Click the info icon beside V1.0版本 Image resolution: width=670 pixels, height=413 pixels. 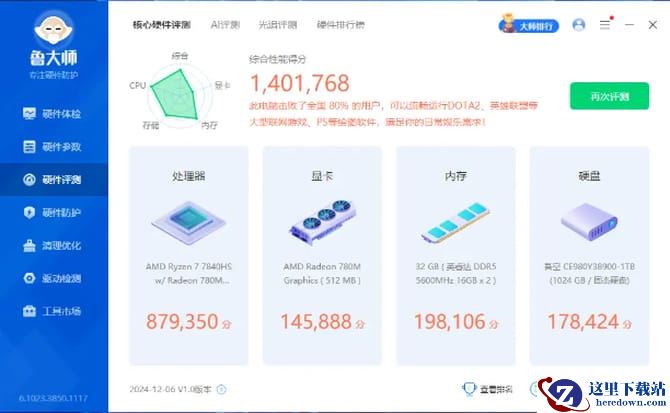click(x=221, y=389)
